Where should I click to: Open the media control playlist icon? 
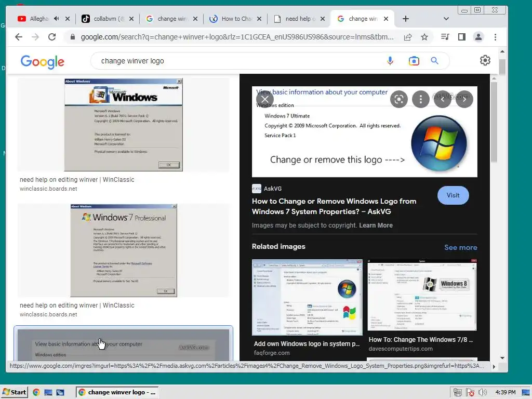(445, 37)
